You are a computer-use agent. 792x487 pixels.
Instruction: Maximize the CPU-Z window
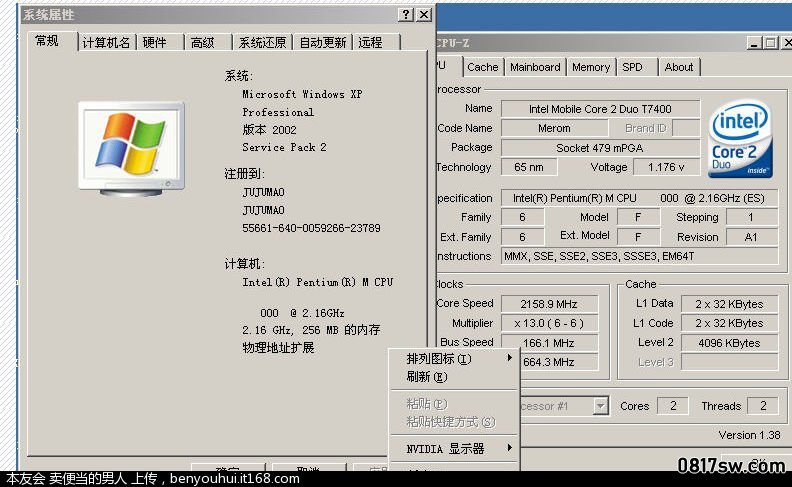[x=770, y=43]
